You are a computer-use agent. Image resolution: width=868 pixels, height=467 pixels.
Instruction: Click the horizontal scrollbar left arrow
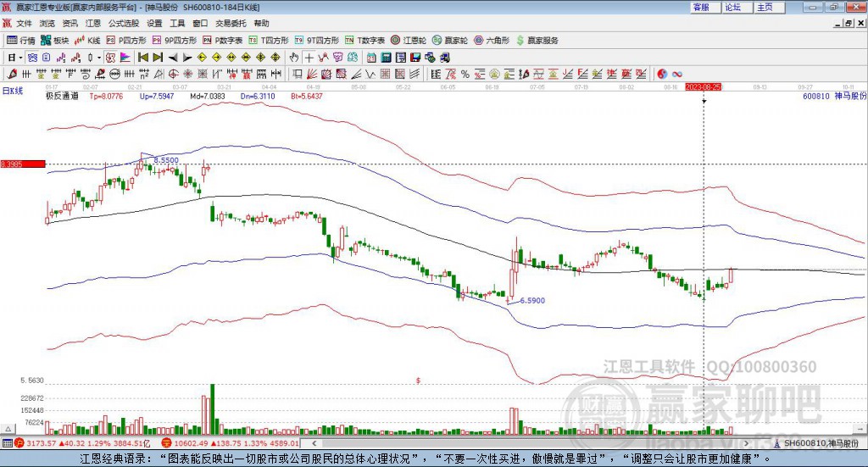point(314,443)
